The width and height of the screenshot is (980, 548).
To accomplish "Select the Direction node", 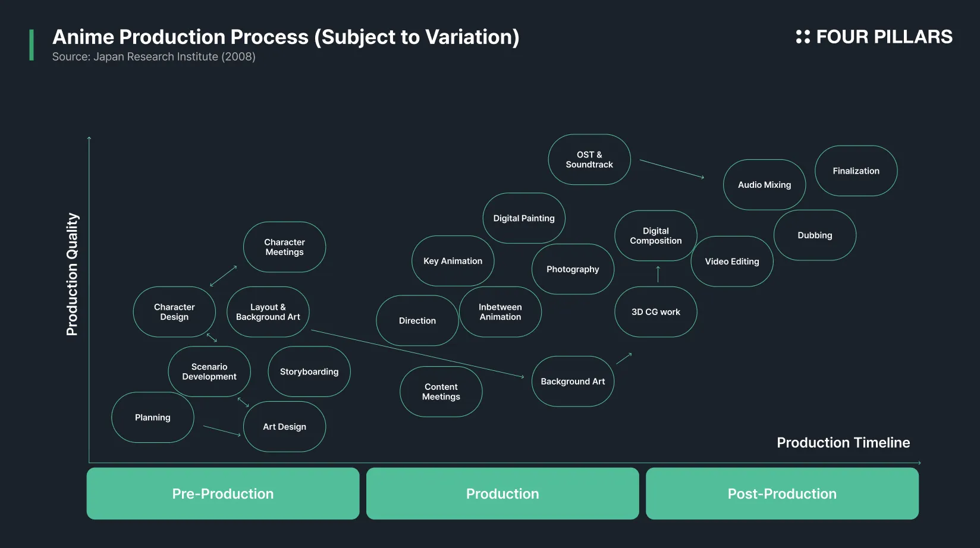I will (x=417, y=320).
